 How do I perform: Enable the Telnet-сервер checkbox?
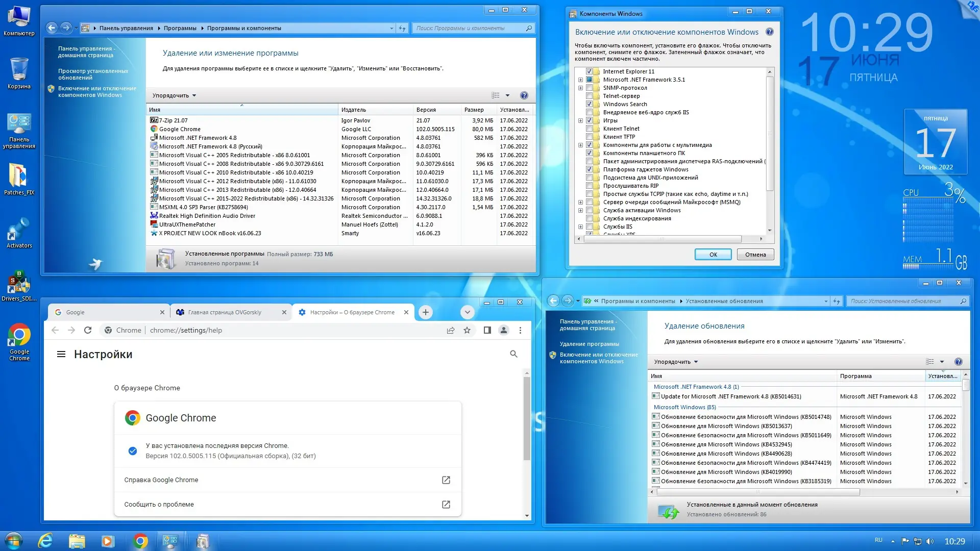tap(589, 96)
